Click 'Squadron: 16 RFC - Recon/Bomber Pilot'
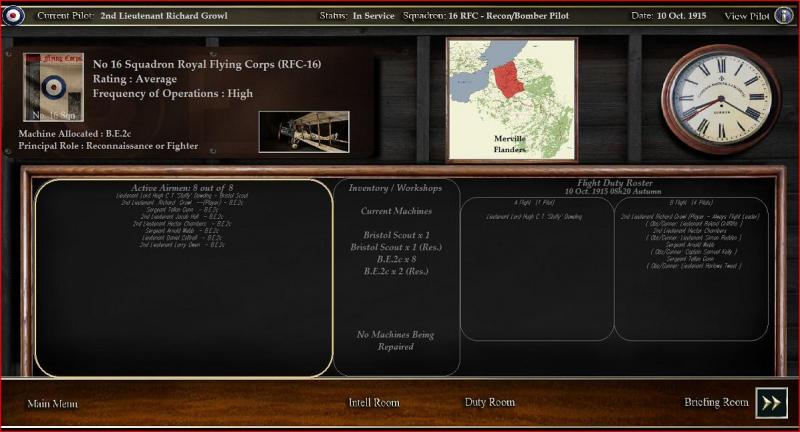Viewport: 800px width, 432px height. 486,16
